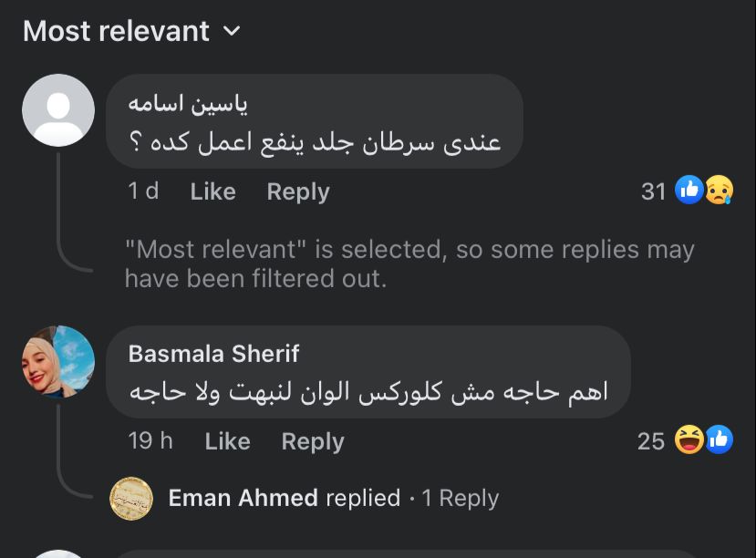Click the sad face reaction icon
This screenshot has width=756, height=558.
[719, 190]
